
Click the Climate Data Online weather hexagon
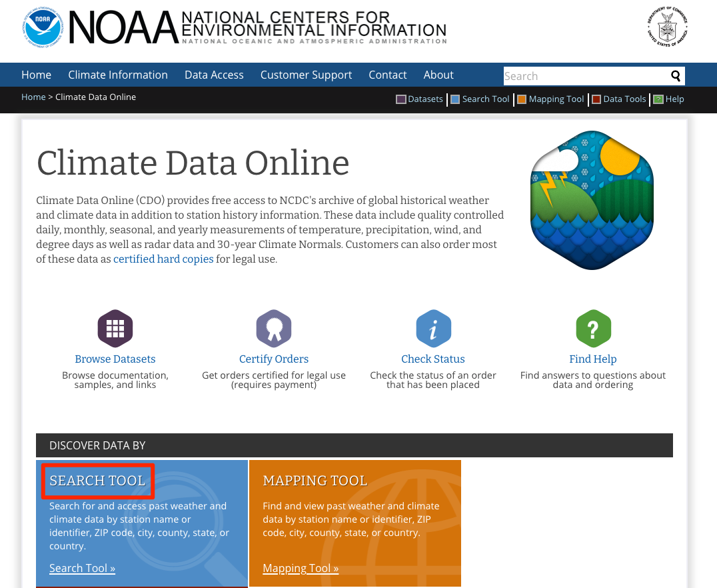592,200
